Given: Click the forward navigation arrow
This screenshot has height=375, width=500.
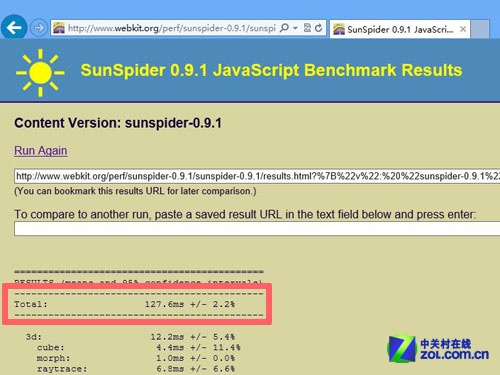Looking at the screenshot, I should pos(39,28).
